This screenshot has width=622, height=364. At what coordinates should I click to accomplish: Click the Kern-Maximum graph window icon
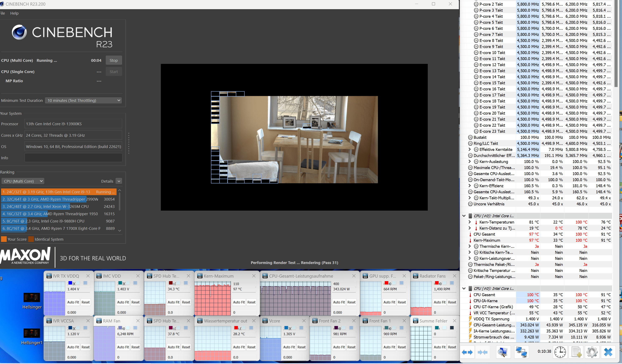coord(200,276)
